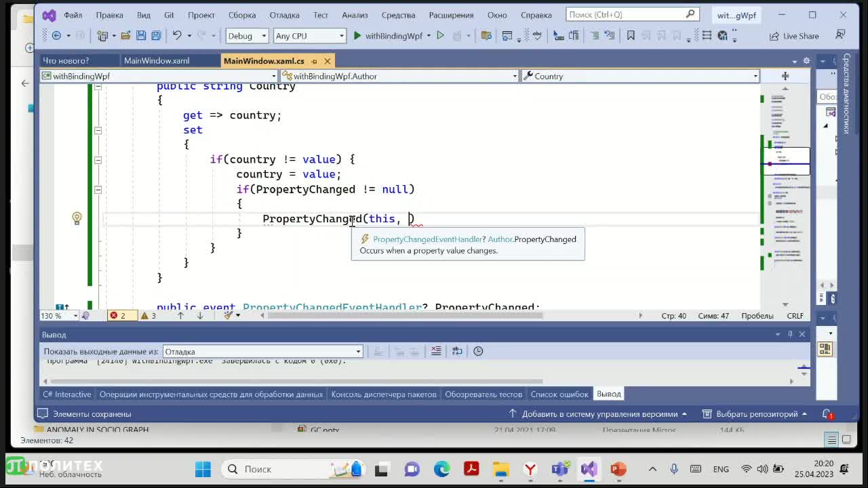This screenshot has height=488, width=868.
Task: Open the Файл menu
Action: (x=73, y=15)
